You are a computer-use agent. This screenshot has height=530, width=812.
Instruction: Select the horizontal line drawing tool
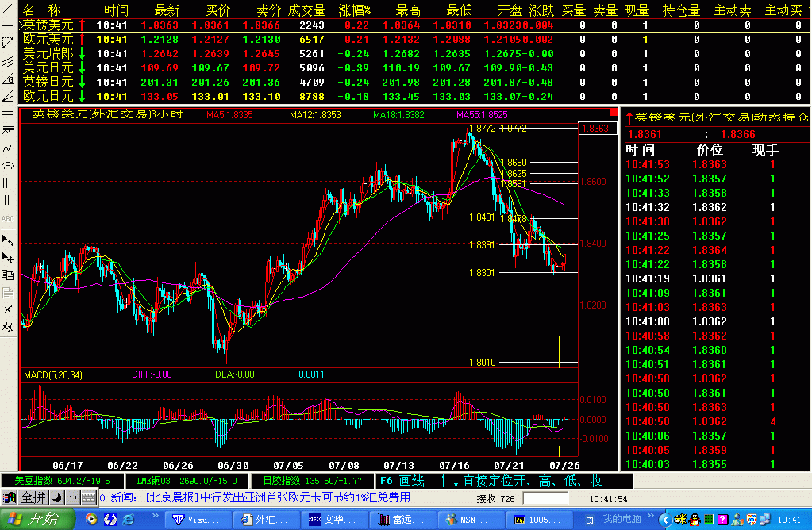pos(8,25)
